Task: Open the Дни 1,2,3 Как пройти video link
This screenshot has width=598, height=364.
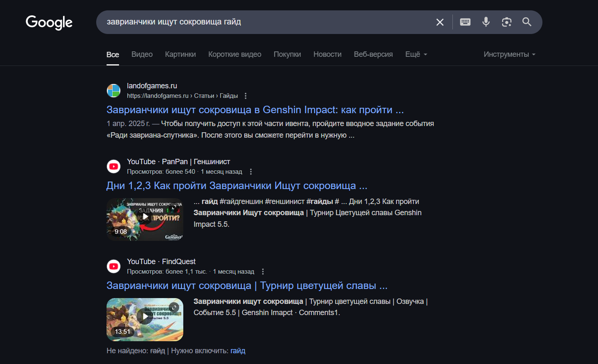Action: [237, 186]
